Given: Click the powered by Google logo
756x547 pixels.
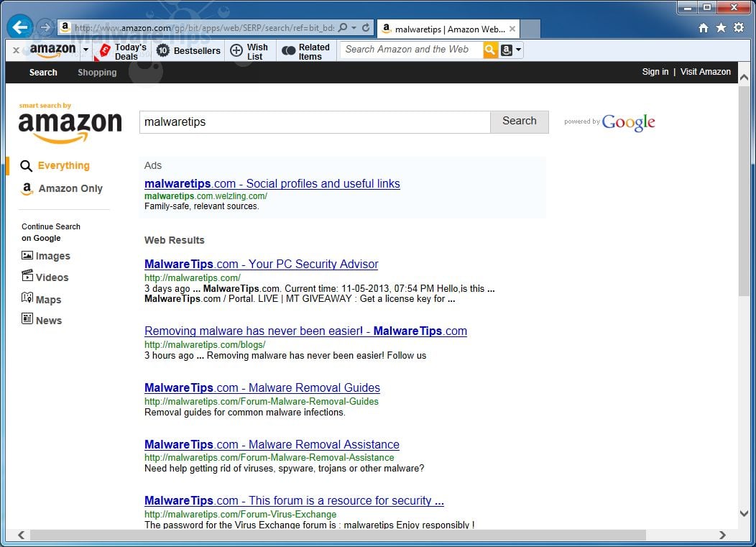Looking at the screenshot, I should tap(609, 122).
